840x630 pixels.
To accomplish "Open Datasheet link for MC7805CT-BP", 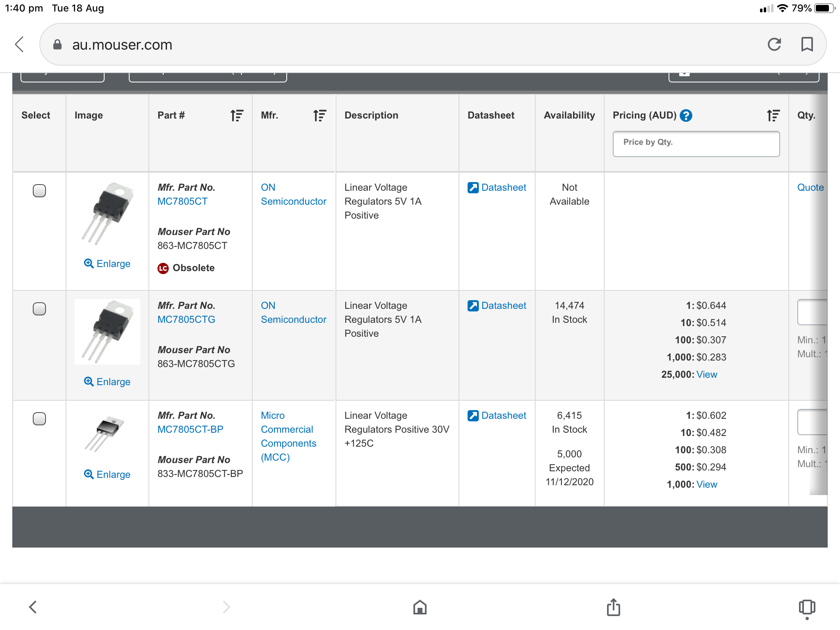I will point(504,415).
